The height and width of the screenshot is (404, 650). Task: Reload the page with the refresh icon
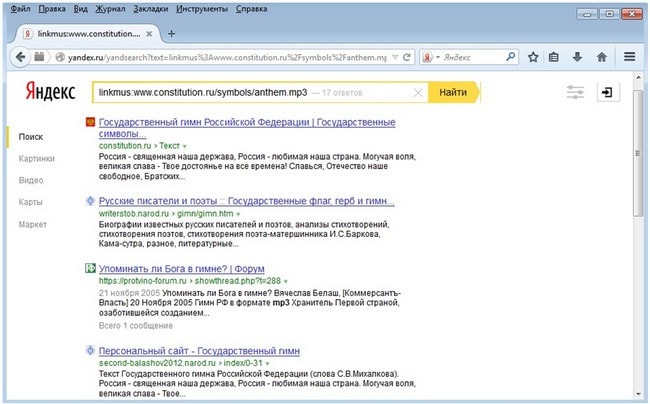click(407, 57)
